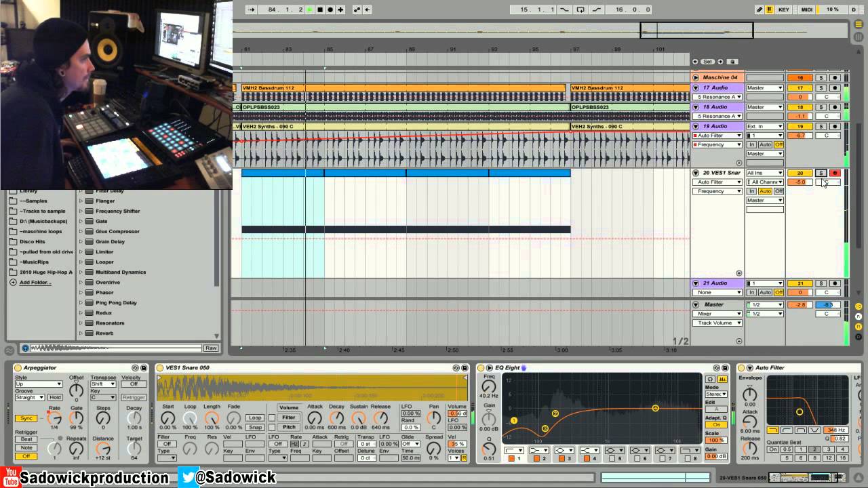The height and width of the screenshot is (488, 868).
Task: Open track 17 Audio's Master output dropdown
Action: (x=764, y=88)
